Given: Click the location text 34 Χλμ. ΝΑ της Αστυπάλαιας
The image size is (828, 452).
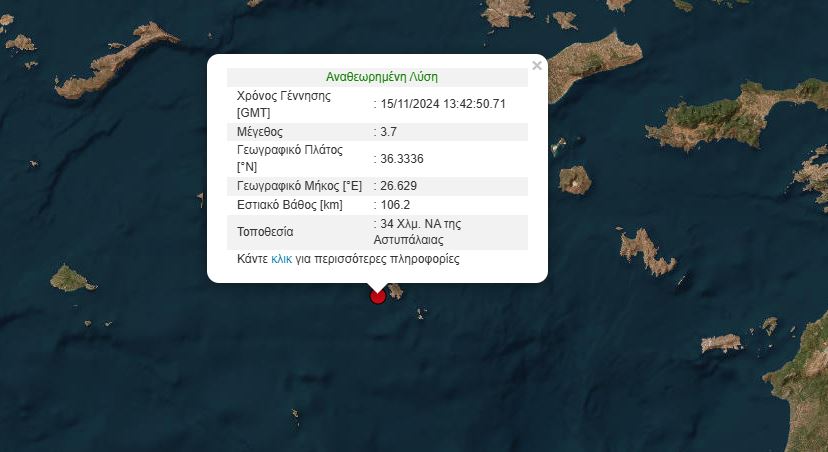Looking at the screenshot, I should (x=420, y=232).
